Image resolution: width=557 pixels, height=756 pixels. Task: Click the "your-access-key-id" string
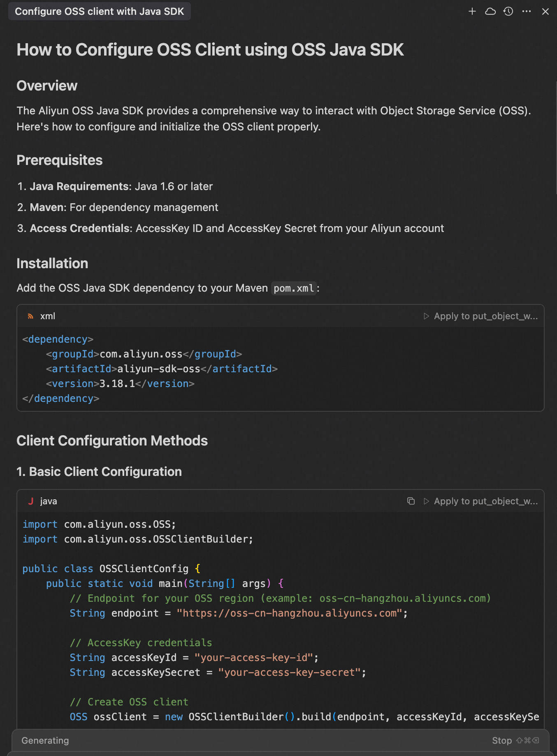click(254, 658)
